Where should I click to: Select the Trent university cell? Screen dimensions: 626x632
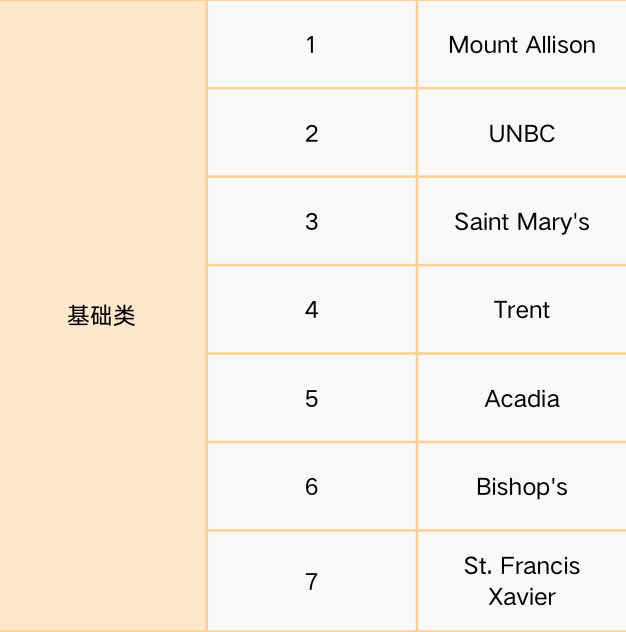(x=522, y=310)
